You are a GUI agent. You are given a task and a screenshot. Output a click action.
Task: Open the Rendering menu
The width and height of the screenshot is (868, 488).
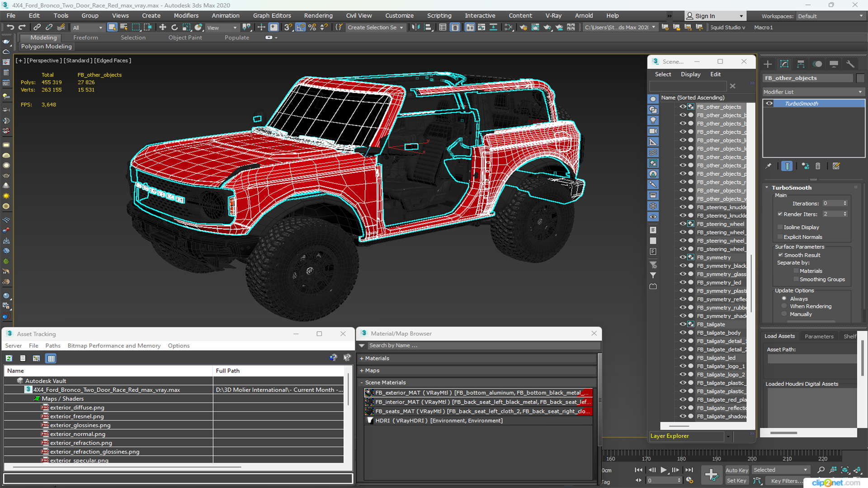(x=318, y=15)
